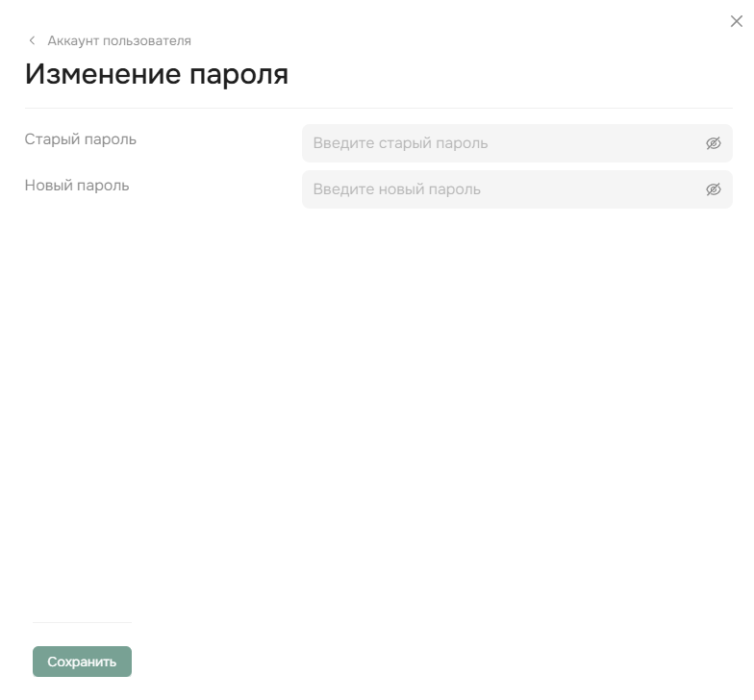Image resolution: width=754 pixels, height=700 pixels.
Task: Click the Изменение пароля heading
Action: [157, 74]
